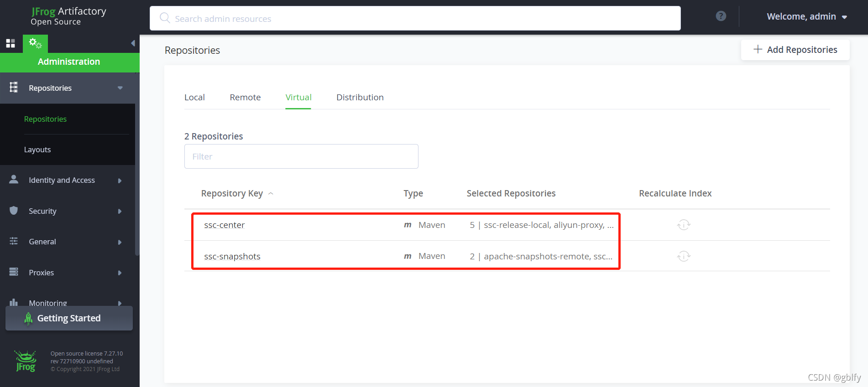Click the Repositories tree icon in sidebar
868x387 pixels.
(x=14, y=88)
